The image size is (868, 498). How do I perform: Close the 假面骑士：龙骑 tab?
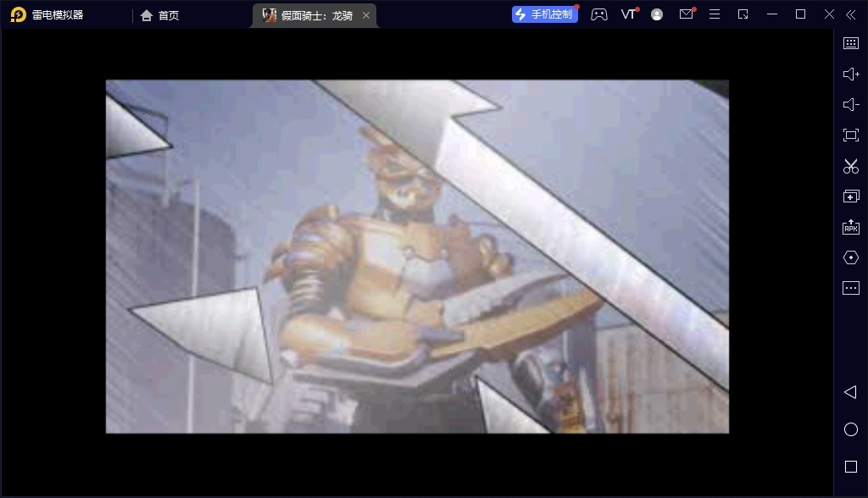click(366, 15)
